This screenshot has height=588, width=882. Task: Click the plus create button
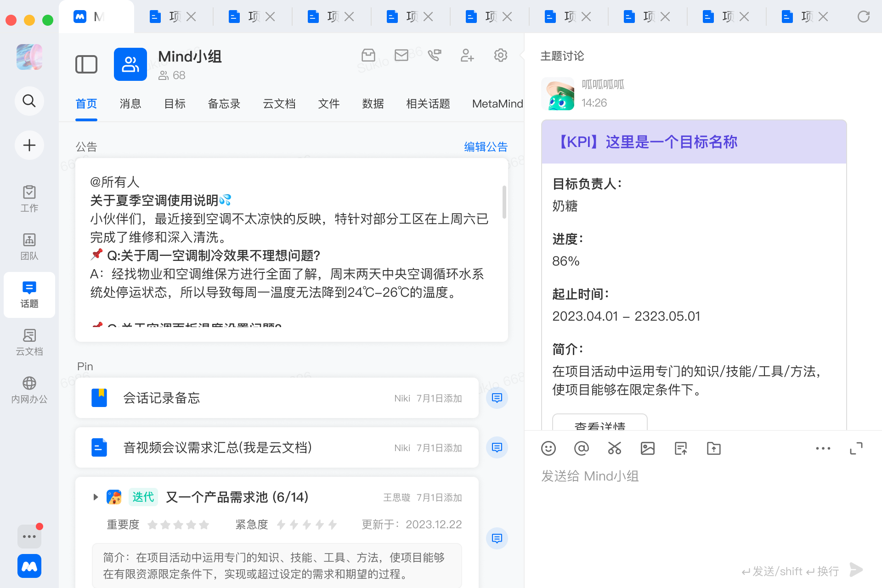click(29, 145)
